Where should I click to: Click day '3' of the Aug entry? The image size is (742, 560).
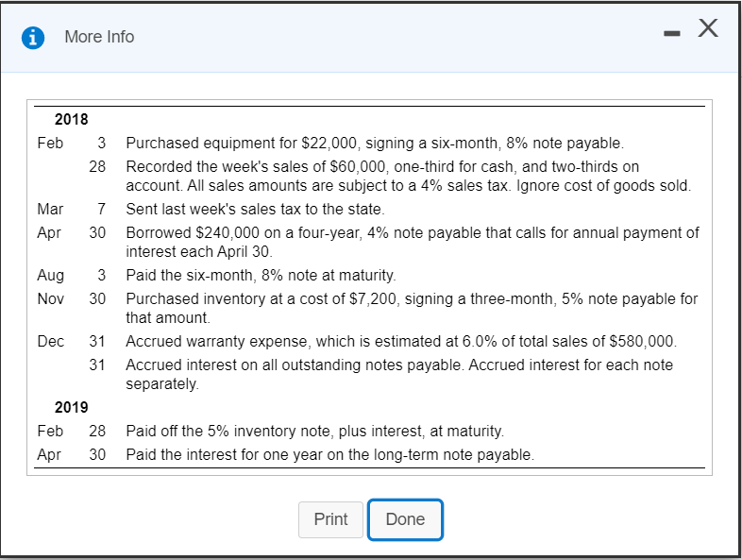[x=101, y=275]
